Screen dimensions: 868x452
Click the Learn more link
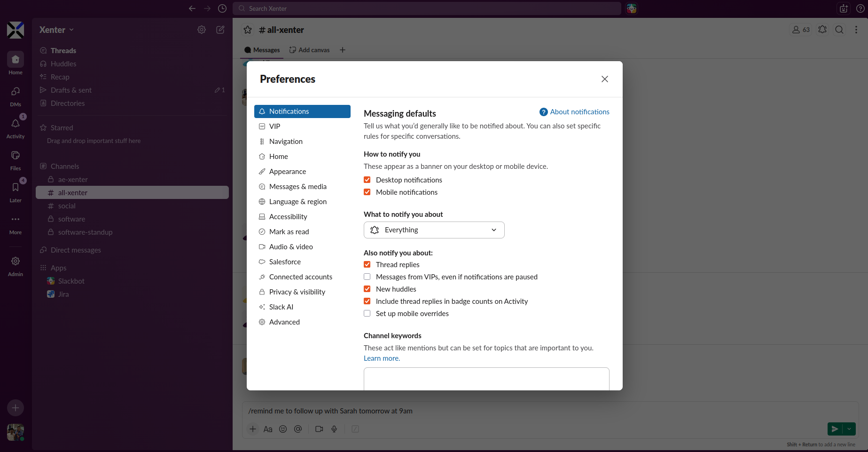tap(382, 358)
